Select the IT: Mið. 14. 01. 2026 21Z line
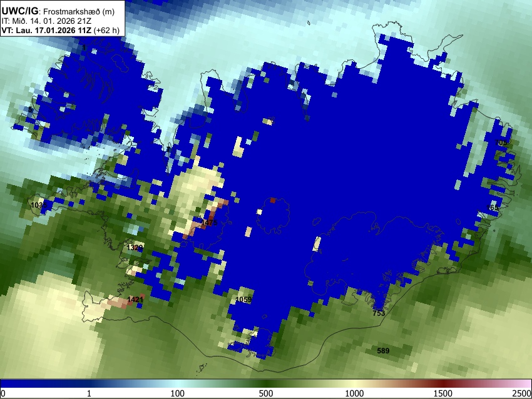 (46, 21)
